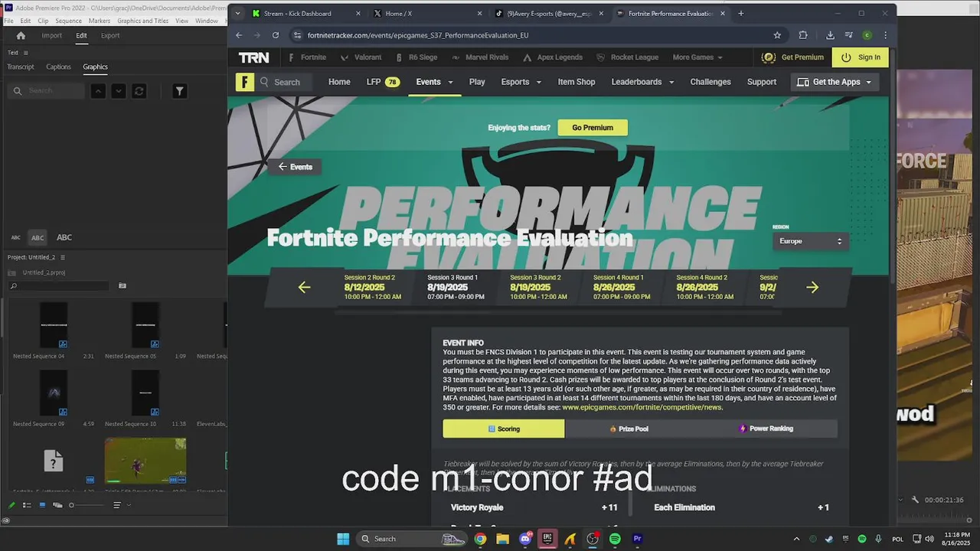Select the Nested Sequence 10 thumbnail
The height and width of the screenshot is (551, 980).
point(145,393)
